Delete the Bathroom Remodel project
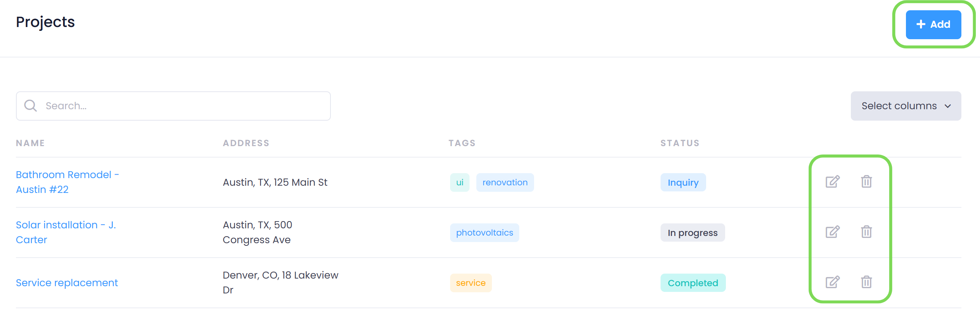Image resolution: width=980 pixels, height=309 pixels. [x=866, y=182]
